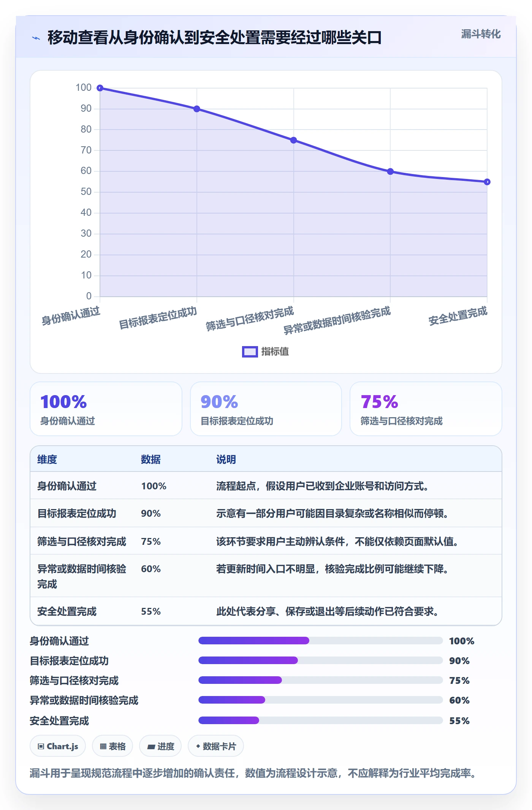The width and height of the screenshot is (532, 810).
Task: Click the 维度 column header
Action: (47, 459)
